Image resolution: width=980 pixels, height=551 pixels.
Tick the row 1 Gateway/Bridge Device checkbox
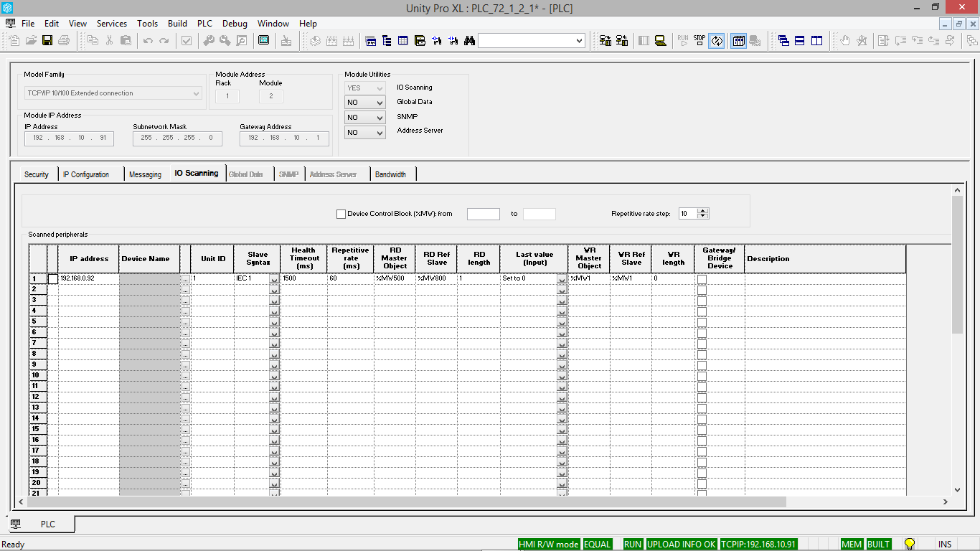702,278
